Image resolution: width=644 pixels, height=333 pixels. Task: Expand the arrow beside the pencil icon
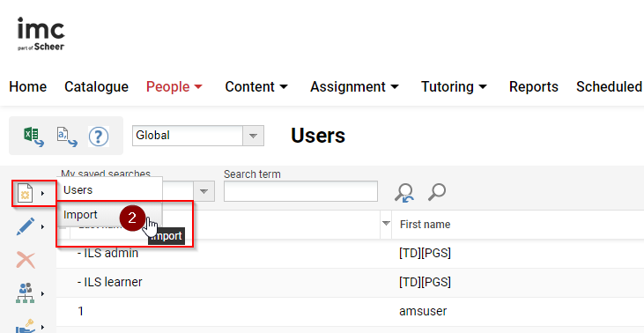(42, 226)
